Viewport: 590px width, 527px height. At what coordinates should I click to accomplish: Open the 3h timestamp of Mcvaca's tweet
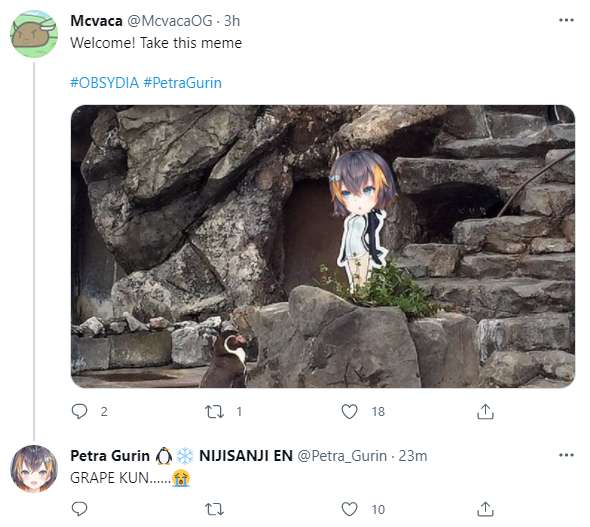(232, 21)
